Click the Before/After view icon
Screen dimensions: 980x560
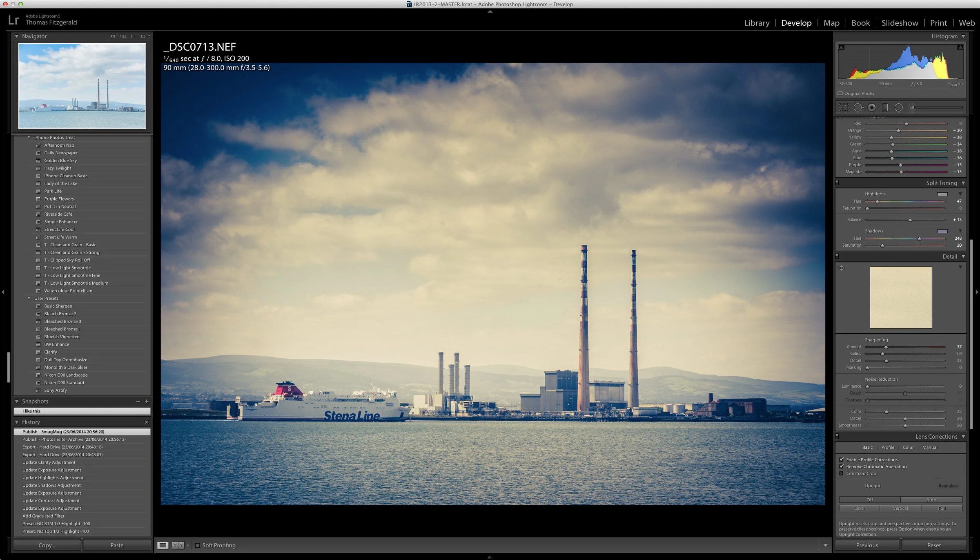(x=178, y=545)
